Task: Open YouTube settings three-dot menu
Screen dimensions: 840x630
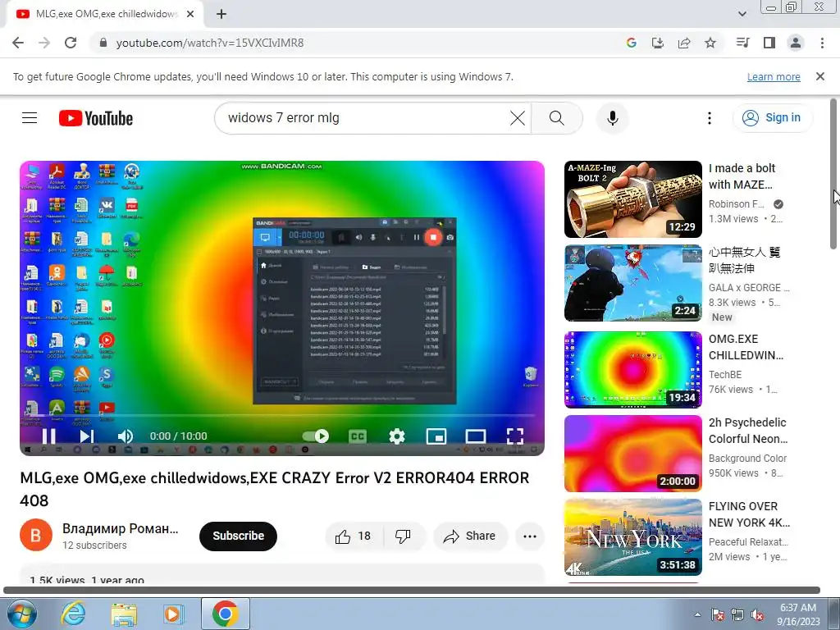Action: [710, 118]
